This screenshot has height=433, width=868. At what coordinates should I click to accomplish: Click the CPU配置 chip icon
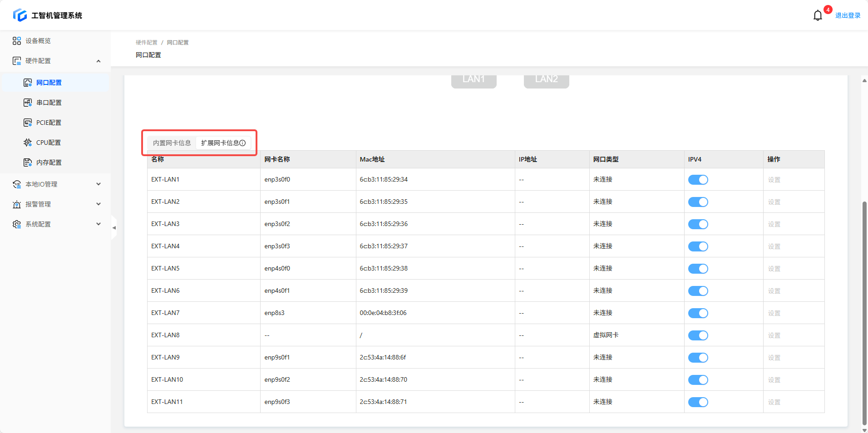28,143
